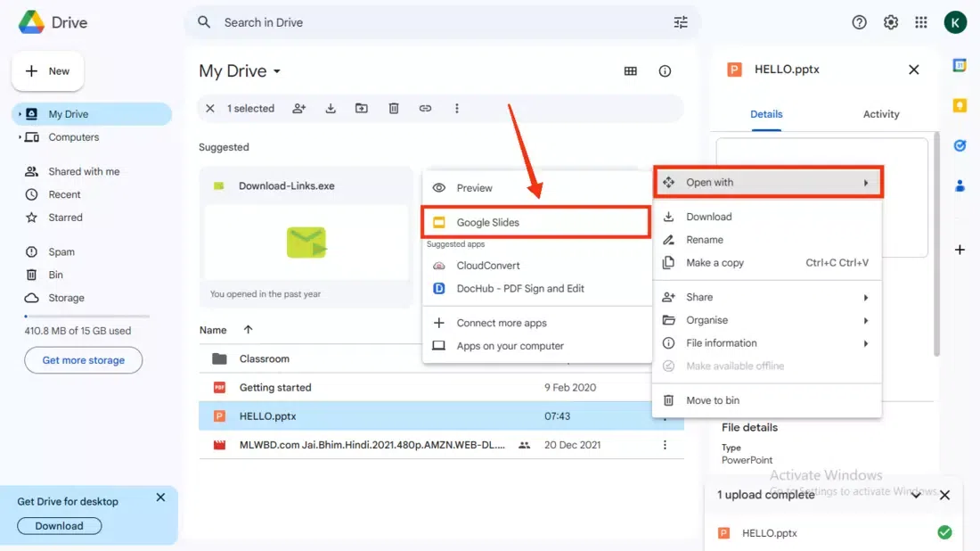Click the Move to folder toolbar icon
This screenshot has height=551, width=980.
tap(362, 108)
